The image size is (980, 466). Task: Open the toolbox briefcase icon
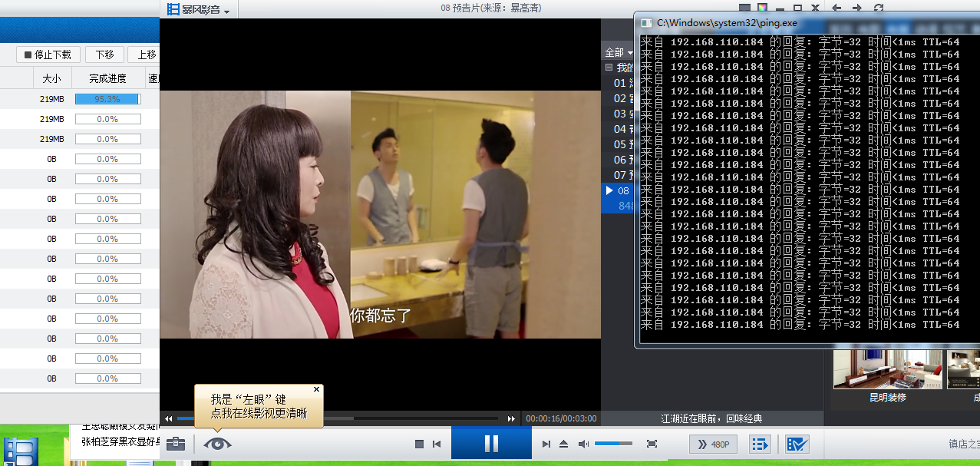tap(176, 444)
